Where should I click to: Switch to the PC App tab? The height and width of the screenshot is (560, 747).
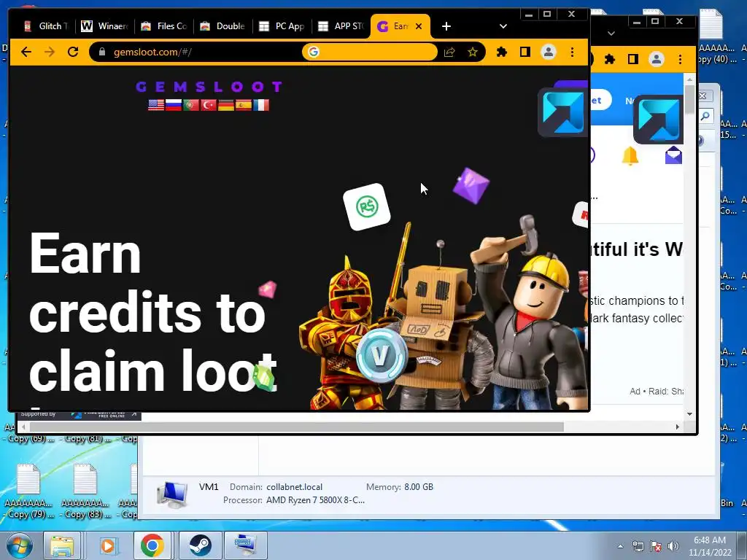tap(282, 26)
